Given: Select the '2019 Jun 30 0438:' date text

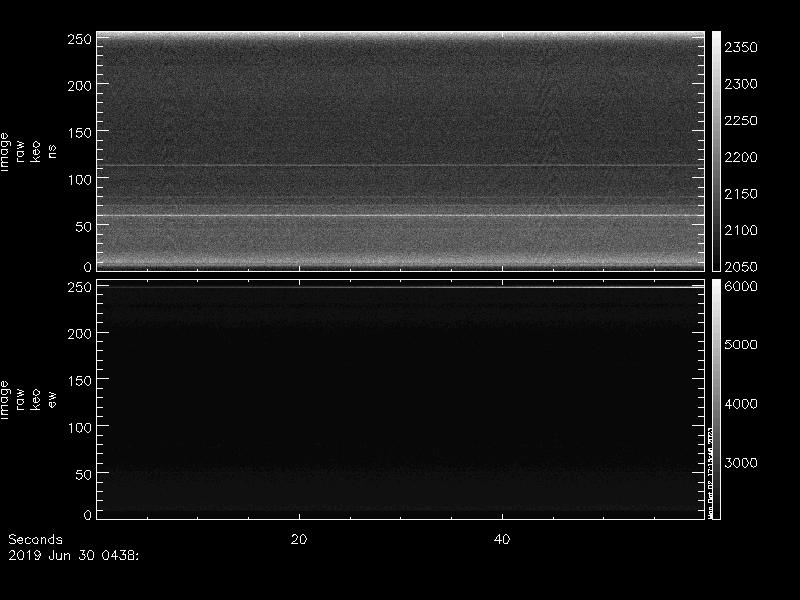Looking at the screenshot, I should [x=73, y=556].
